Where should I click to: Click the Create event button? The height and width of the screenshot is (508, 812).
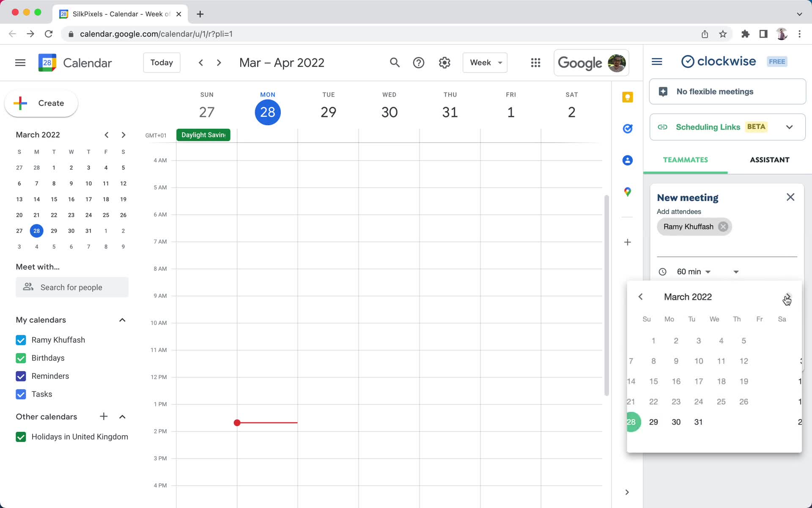coord(41,103)
